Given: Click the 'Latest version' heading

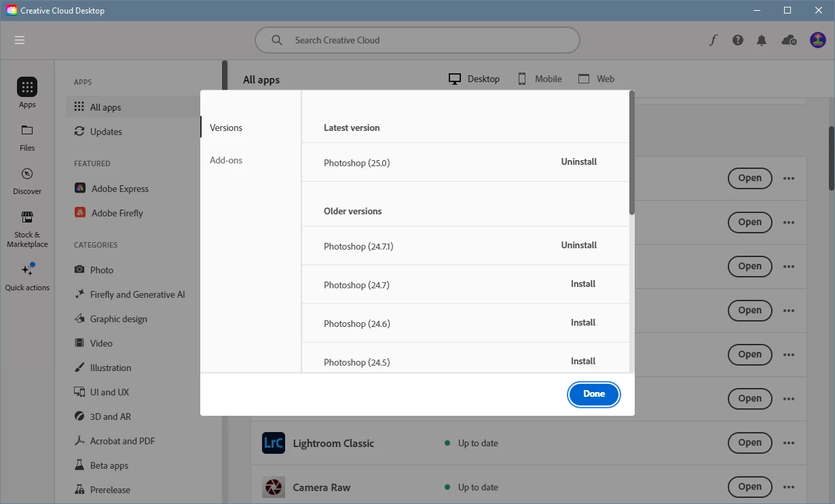Looking at the screenshot, I should pyautogui.click(x=352, y=128).
